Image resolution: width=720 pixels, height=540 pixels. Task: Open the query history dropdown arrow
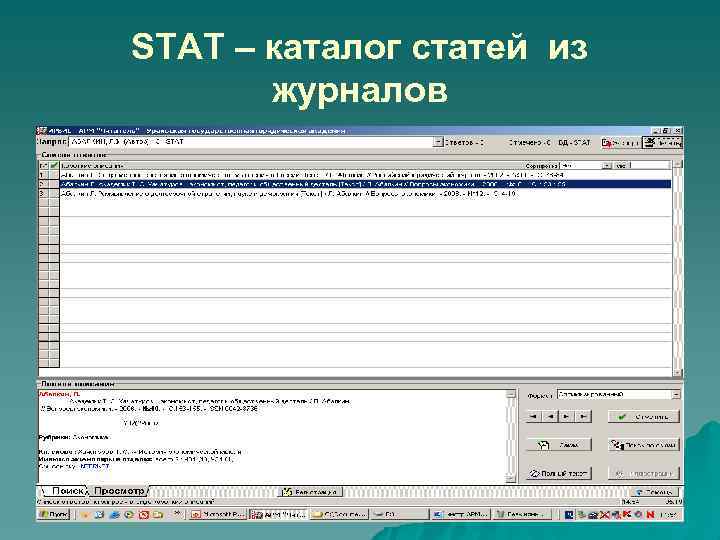pyautogui.click(x=438, y=142)
